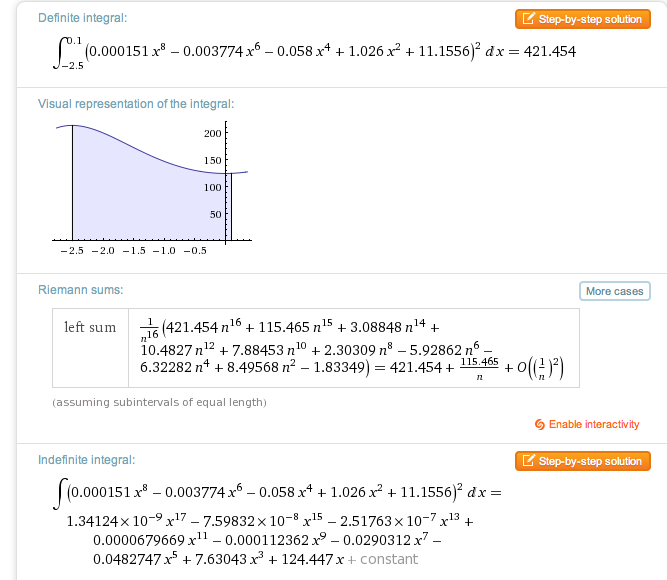Click the indefinite integral antiderivative expression

pos(270,540)
